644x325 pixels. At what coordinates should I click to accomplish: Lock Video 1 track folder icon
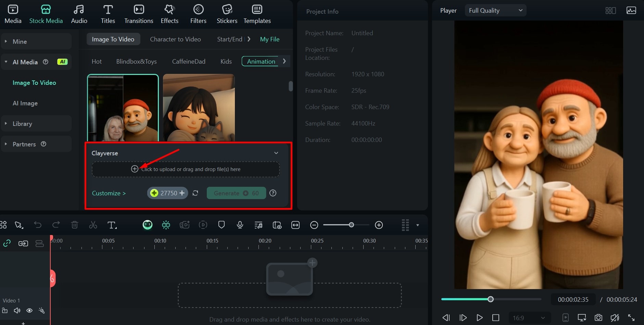point(5,311)
